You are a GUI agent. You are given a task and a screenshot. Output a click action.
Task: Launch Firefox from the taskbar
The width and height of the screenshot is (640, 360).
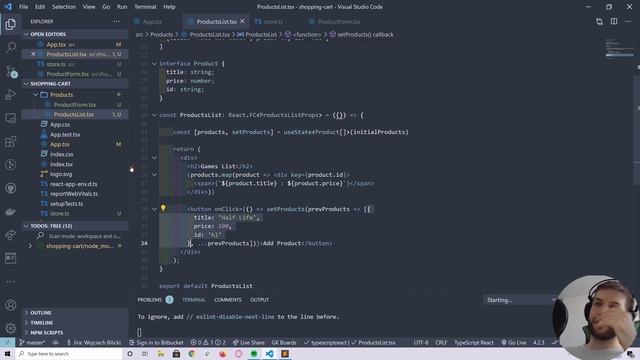(223, 353)
